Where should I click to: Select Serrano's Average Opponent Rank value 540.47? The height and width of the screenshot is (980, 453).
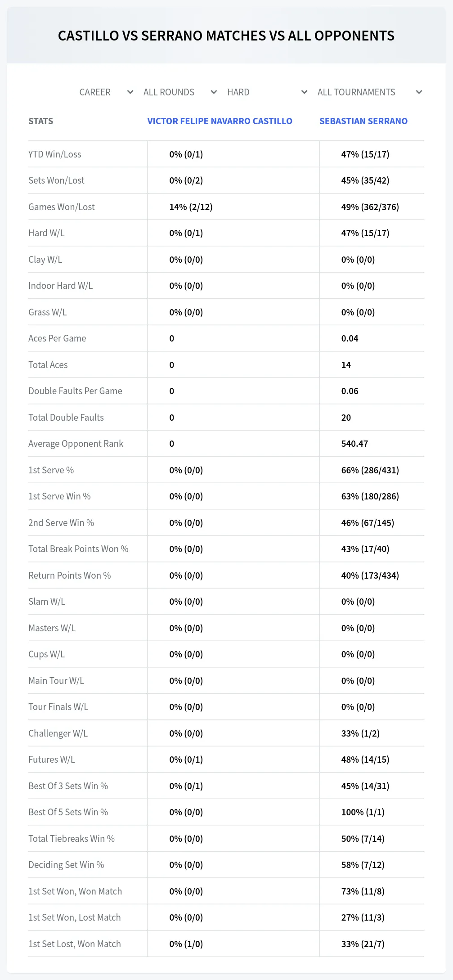tap(354, 444)
